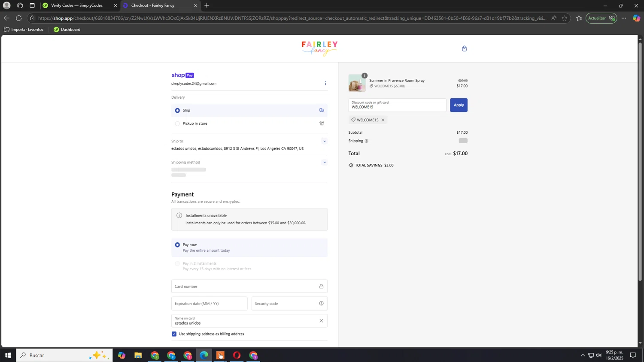
Task: Click the card number lock icon
Action: (x=321, y=287)
